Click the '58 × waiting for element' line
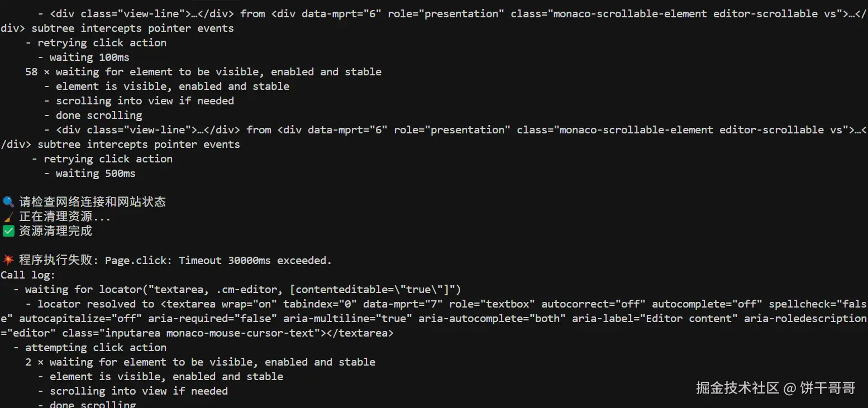 click(203, 71)
